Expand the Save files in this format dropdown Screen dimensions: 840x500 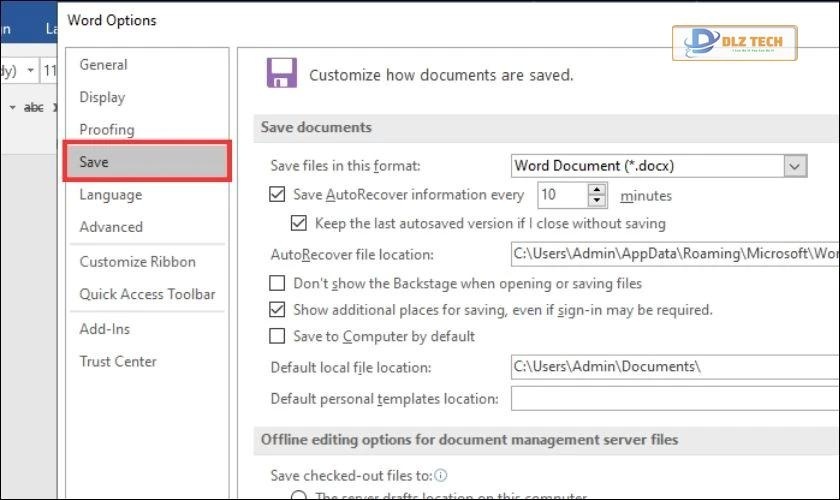(x=795, y=166)
